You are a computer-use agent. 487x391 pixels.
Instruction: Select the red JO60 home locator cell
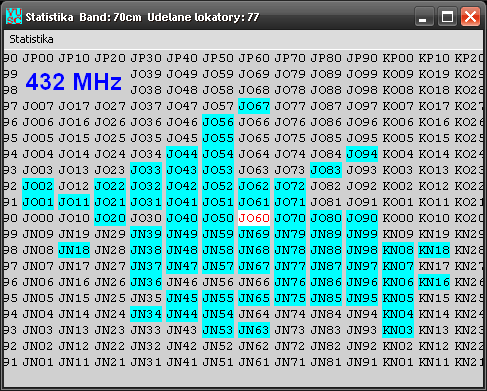click(x=254, y=218)
